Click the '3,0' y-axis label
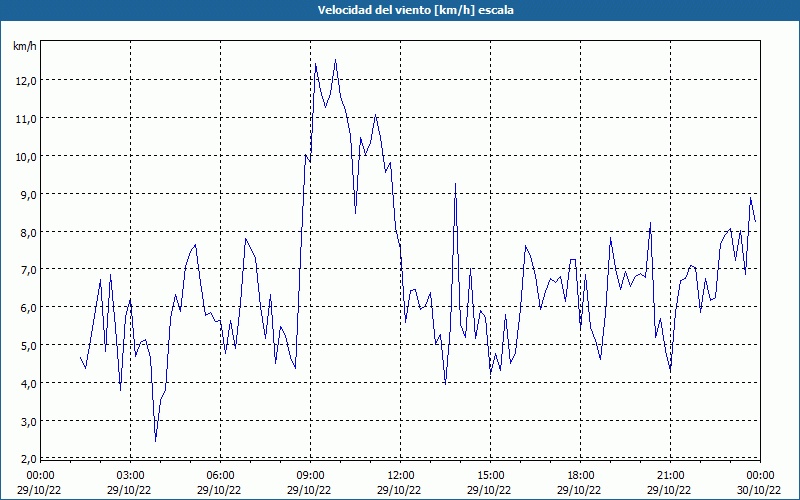 coord(27,421)
